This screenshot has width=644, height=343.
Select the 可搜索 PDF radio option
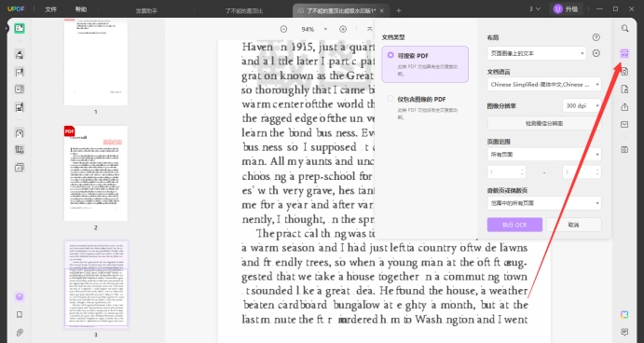tap(391, 55)
